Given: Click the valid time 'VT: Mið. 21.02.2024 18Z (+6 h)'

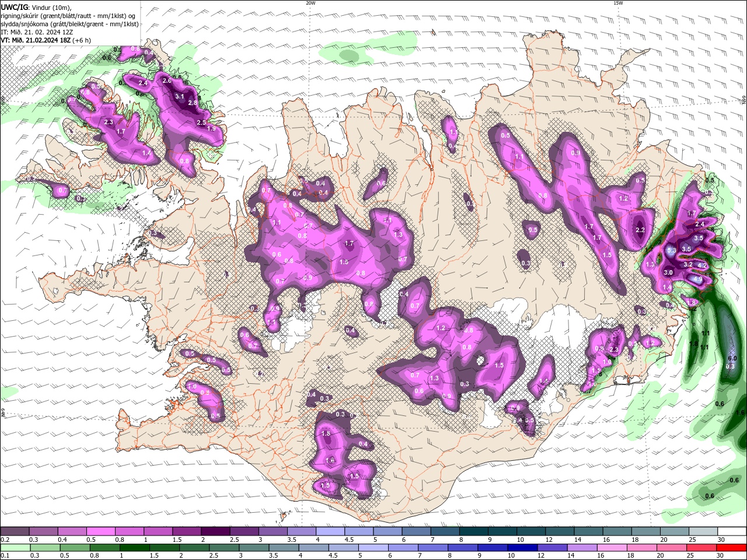Looking at the screenshot, I should pos(46,40).
